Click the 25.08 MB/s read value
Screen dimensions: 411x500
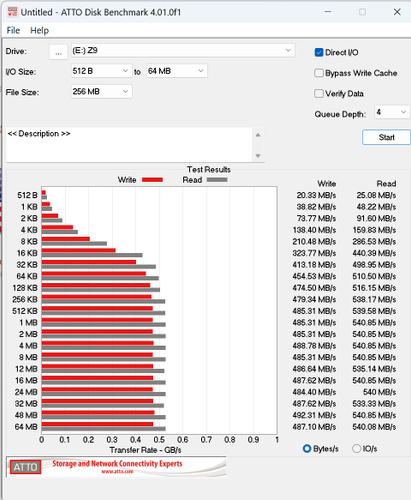[x=376, y=195]
